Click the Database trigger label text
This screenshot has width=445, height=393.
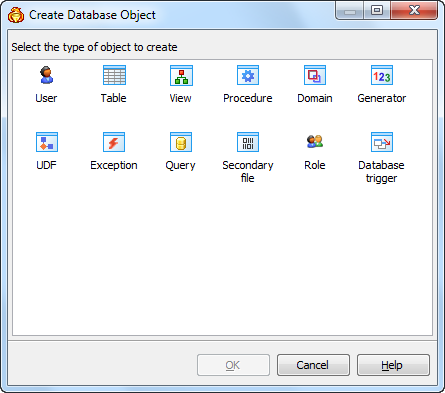tap(382, 172)
